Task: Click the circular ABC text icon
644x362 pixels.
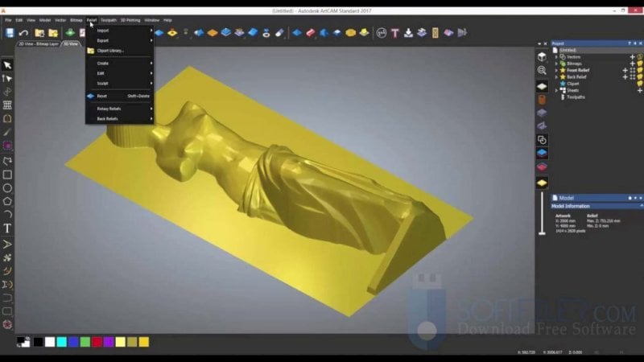Action: pyautogui.click(x=382, y=33)
